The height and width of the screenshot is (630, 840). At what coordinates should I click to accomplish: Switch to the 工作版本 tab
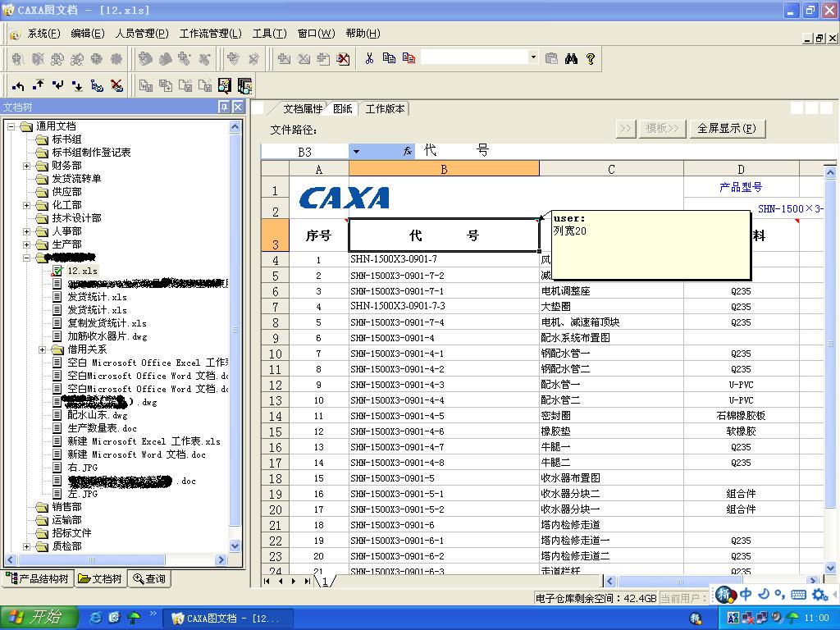(385, 109)
